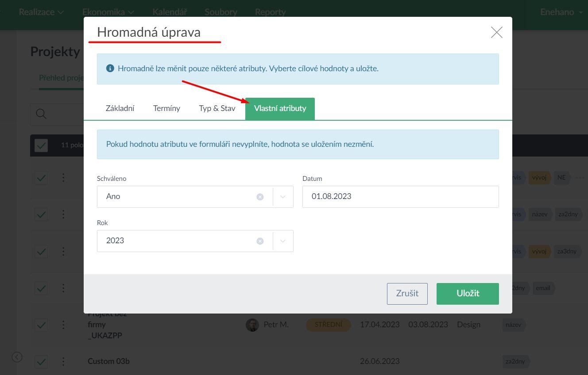588x375 pixels.
Task: Open three-dot menu for Projekt bez firmy row
Action: click(63, 325)
